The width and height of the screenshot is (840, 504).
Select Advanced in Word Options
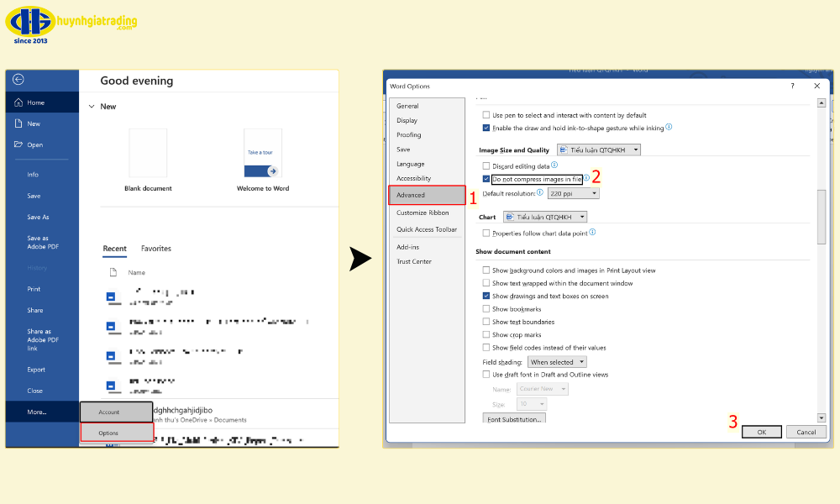click(427, 195)
